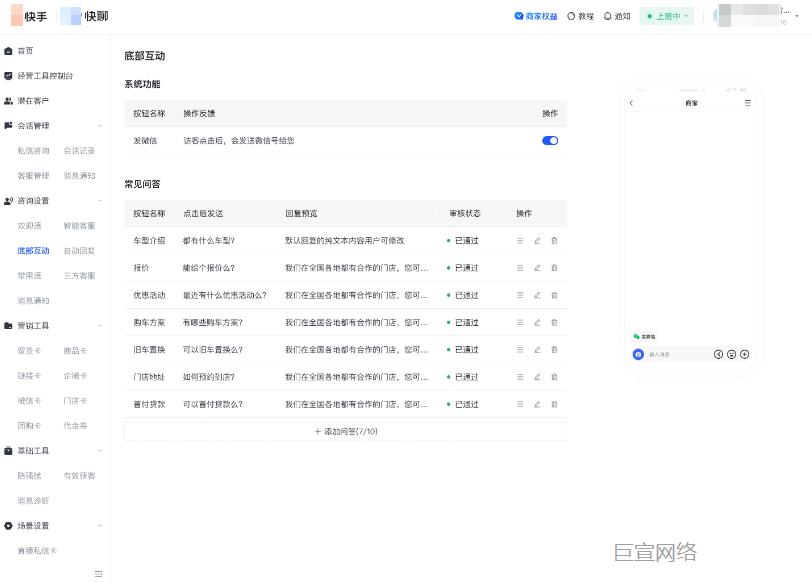The image size is (812, 583).
Task: Delete the 购车方案 question entry
Action: [554, 323]
